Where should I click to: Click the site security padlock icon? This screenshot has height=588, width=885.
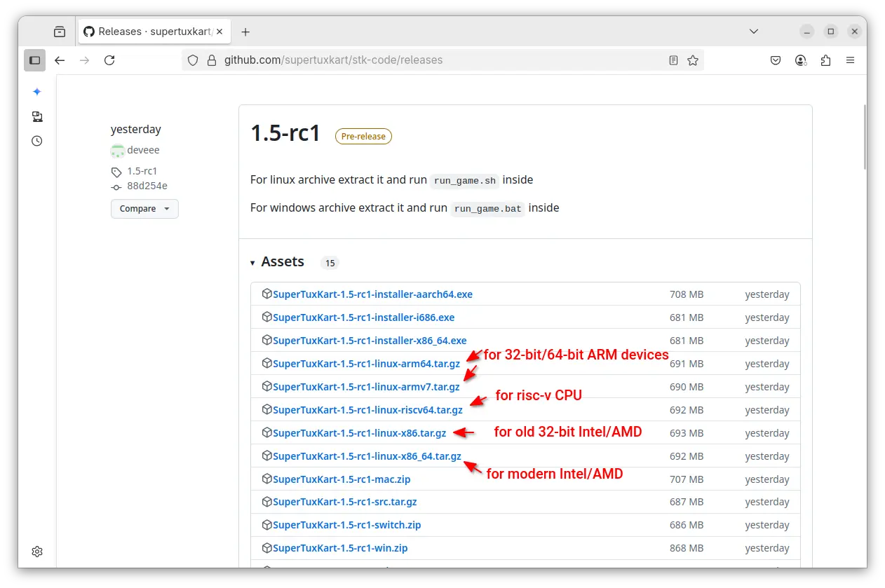(211, 60)
